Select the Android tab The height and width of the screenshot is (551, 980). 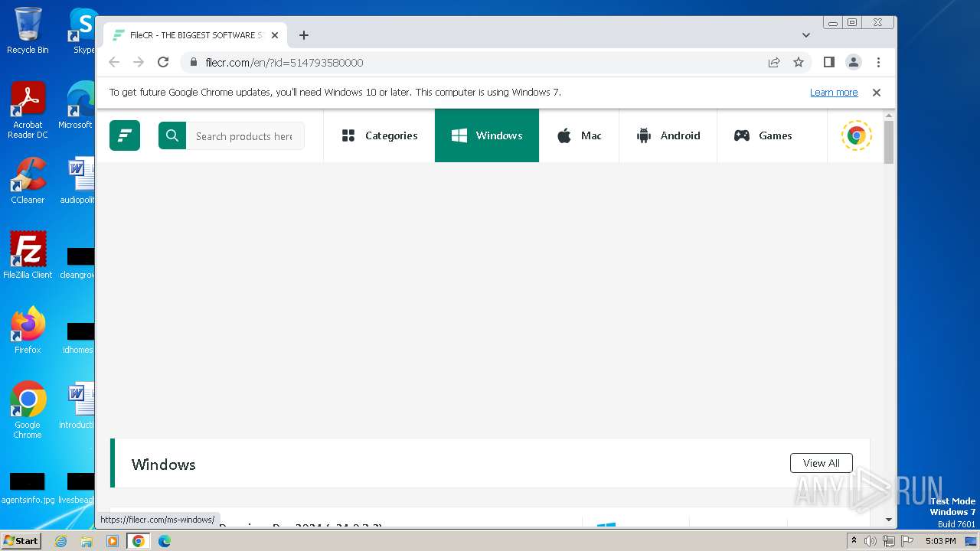click(x=668, y=135)
